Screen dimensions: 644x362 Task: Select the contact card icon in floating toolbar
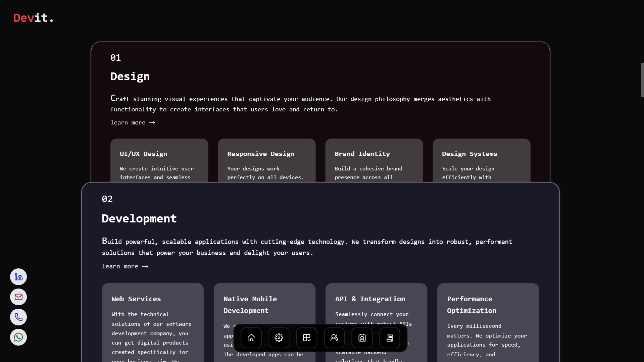(361, 338)
